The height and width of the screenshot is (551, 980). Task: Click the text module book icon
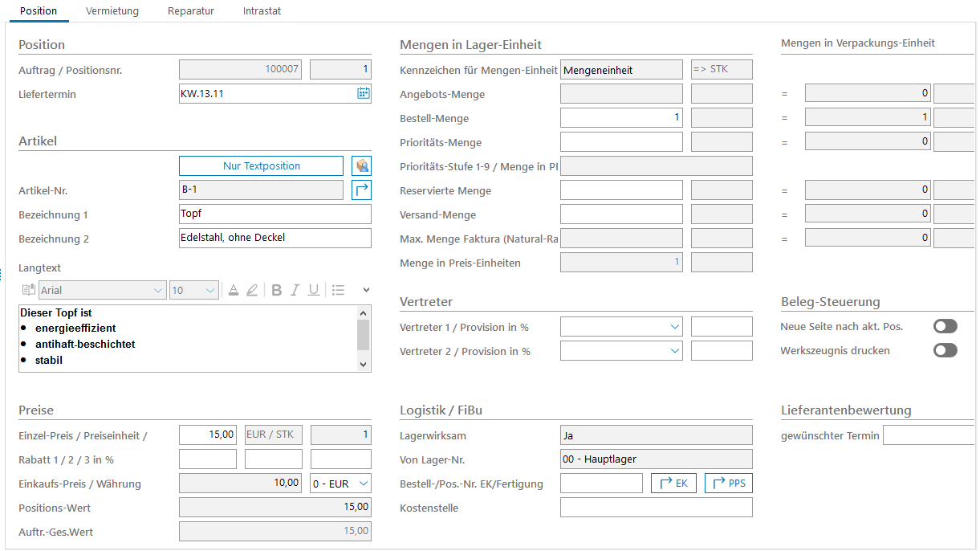click(28, 290)
